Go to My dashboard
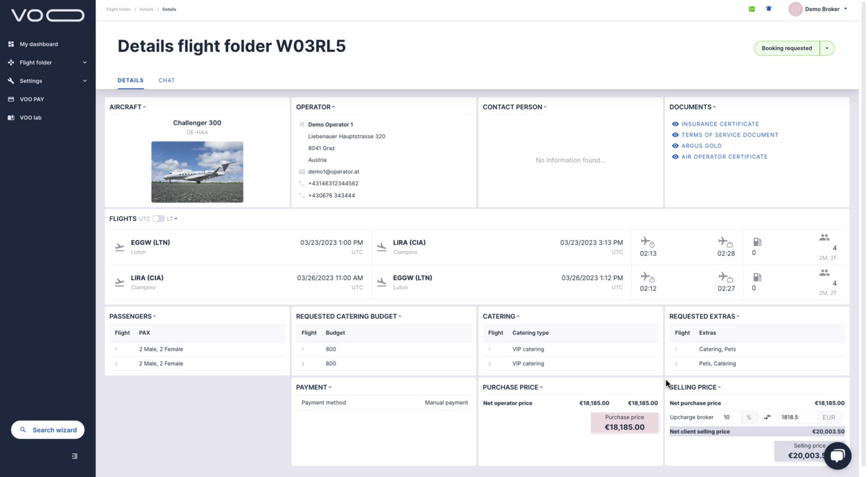Viewport: 868px width, 477px height. click(x=38, y=44)
